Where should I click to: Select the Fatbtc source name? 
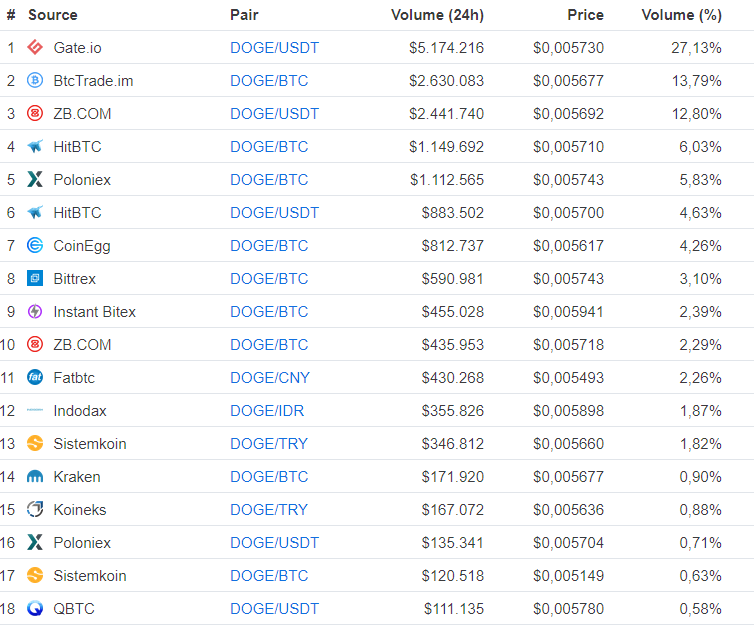click(74, 378)
